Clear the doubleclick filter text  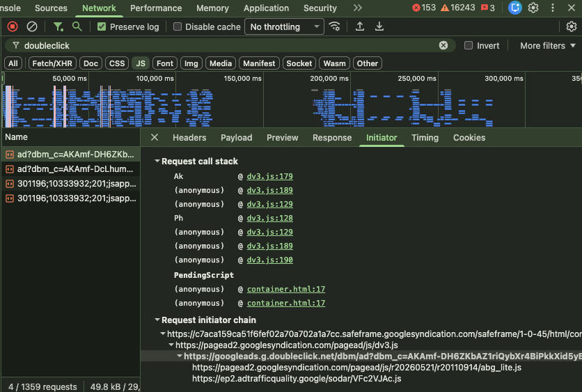(443, 45)
